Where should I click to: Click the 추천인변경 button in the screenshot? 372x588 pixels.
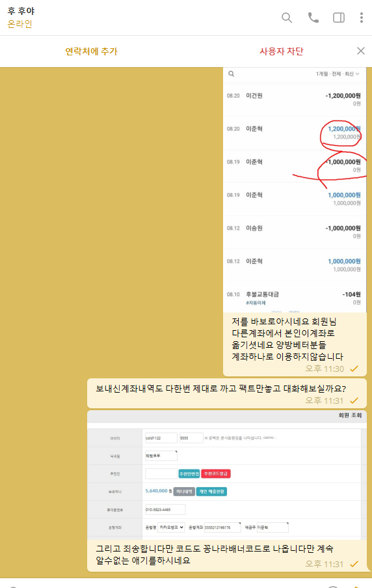click(x=189, y=473)
